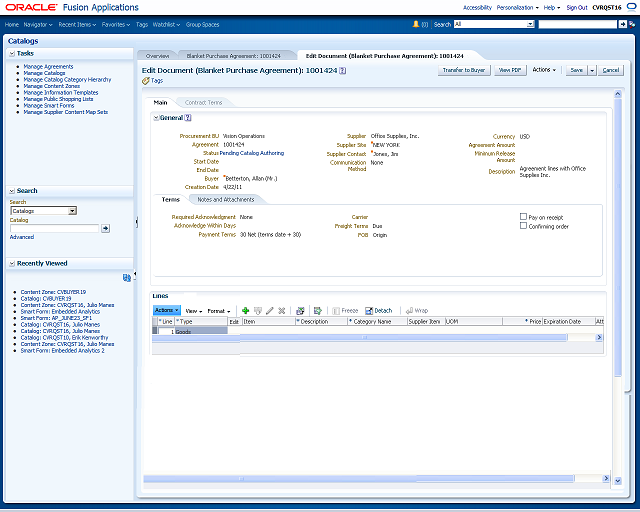Click the duplicate line icon in Lines toolbar

pos(258,311)
